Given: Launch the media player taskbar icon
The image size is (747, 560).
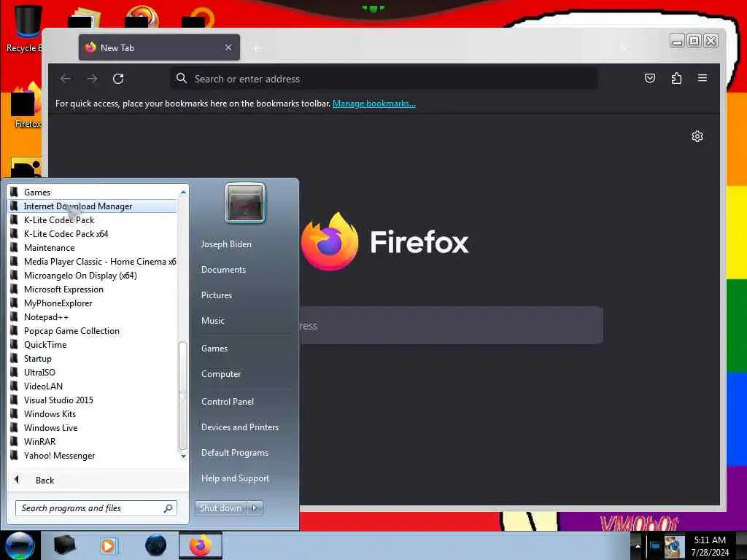Looking at the screenshot, I should pyautogui.click(x=109, y=545).
